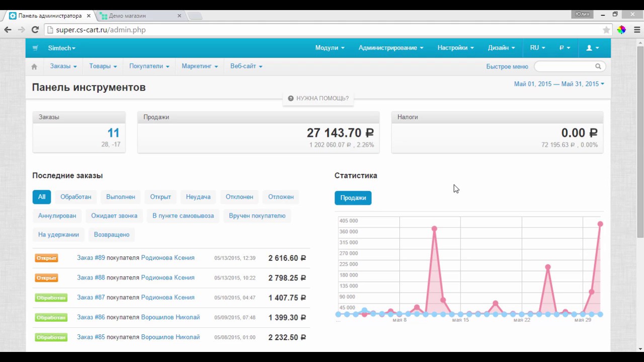Click the browser forward arrow

(x=21, y=30)
